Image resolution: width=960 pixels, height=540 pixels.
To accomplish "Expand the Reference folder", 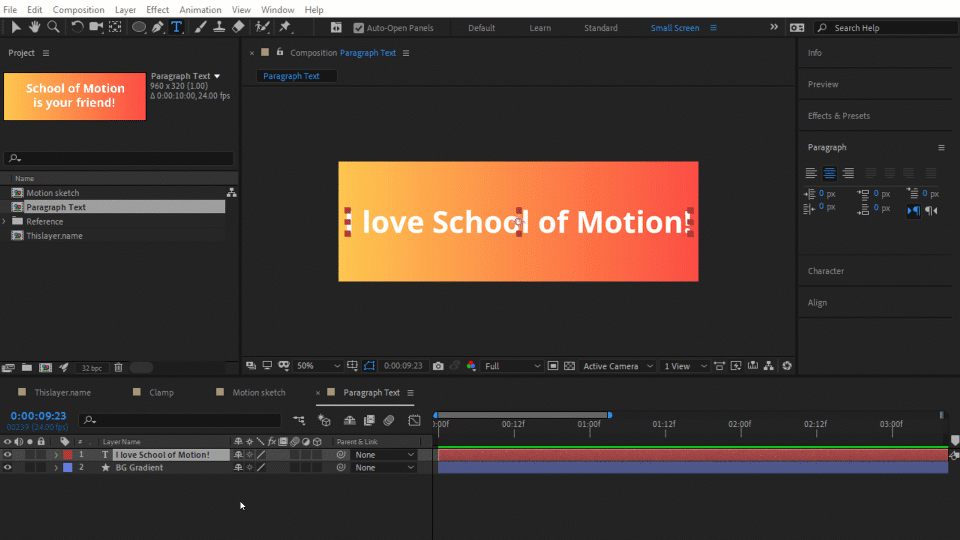I will [4, 222].
